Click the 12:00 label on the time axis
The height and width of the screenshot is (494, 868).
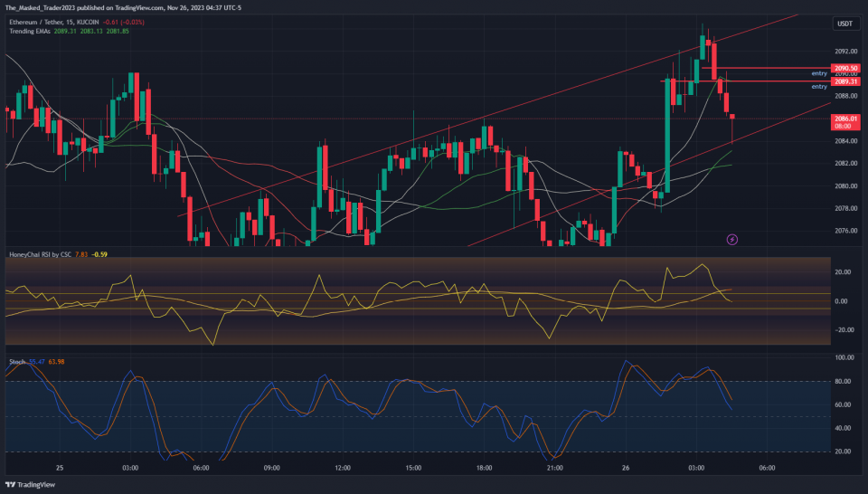342,468
